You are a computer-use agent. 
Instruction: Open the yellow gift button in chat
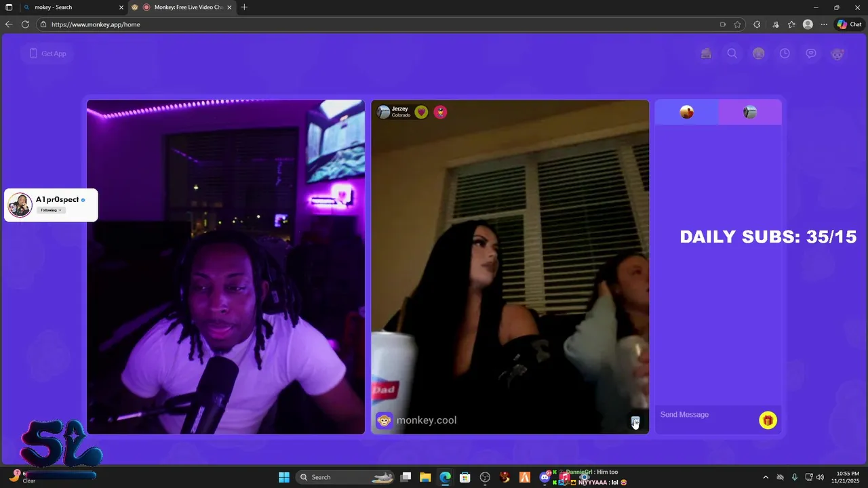[x=768, y=420]
